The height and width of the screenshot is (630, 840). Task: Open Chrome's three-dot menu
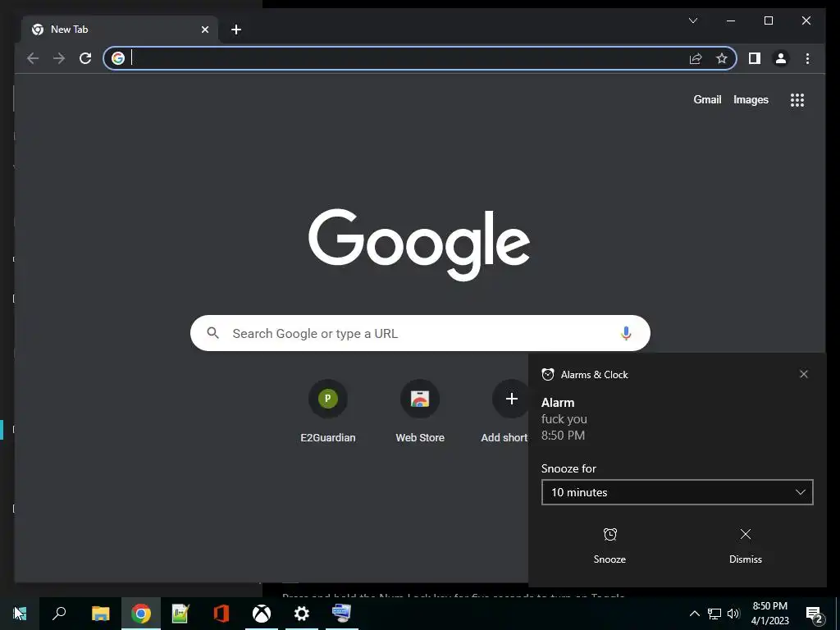click(x=807, y=58)
